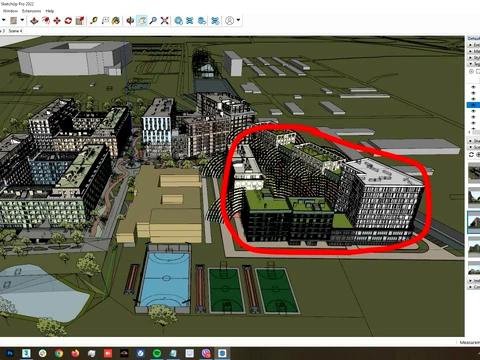Select the Paint Bucket tool
The image size is (480, 360).
(116, 21)
